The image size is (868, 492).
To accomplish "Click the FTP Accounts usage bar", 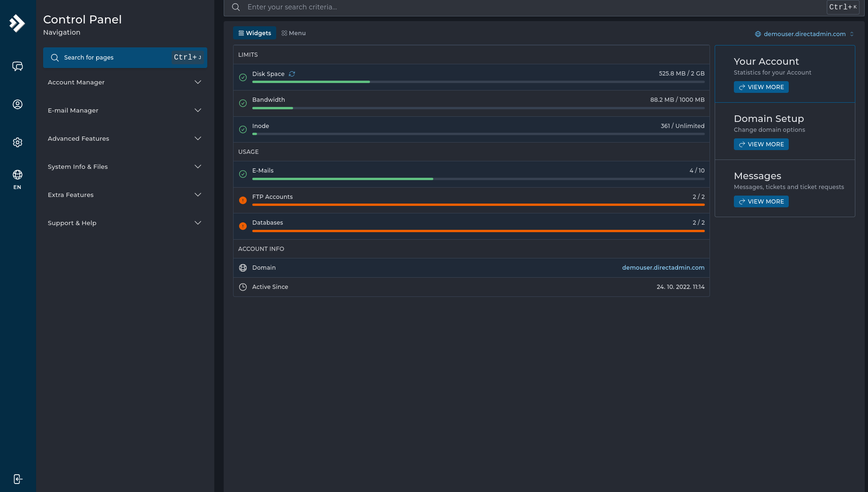I will (x=478, y=205).
